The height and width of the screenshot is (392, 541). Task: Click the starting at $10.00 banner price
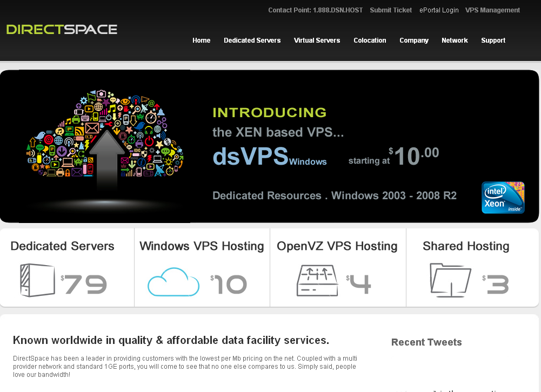[393, 157]
